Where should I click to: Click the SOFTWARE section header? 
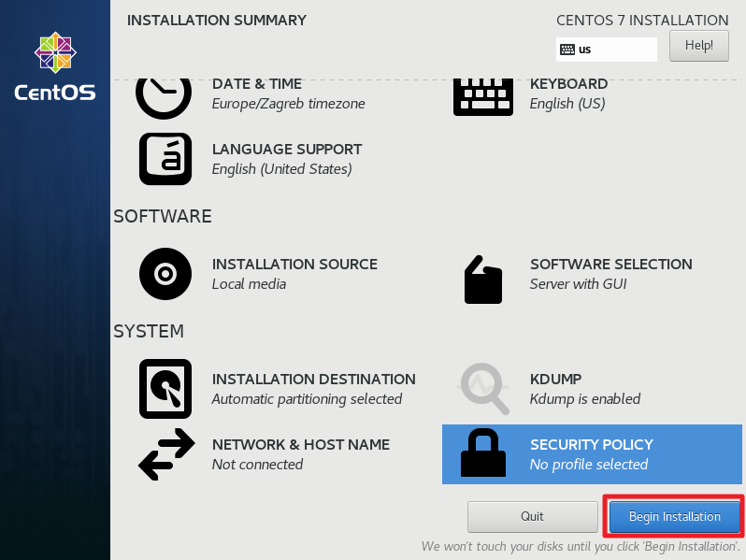pos(163,217)
